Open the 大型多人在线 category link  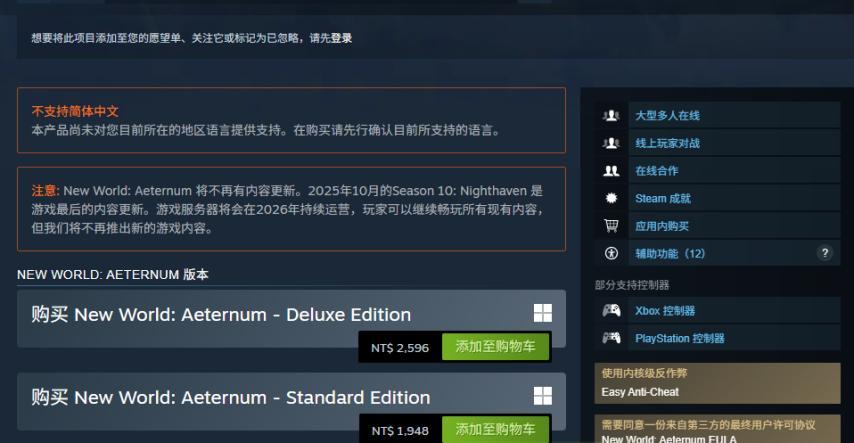click(x=667, y=116)
